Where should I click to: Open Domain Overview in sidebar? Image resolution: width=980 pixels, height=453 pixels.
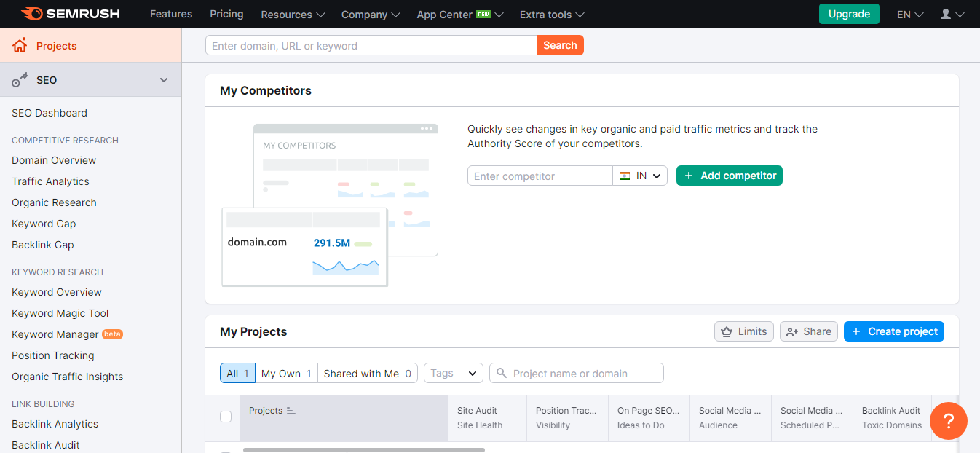pyautogui.click(x=54, y=160)
